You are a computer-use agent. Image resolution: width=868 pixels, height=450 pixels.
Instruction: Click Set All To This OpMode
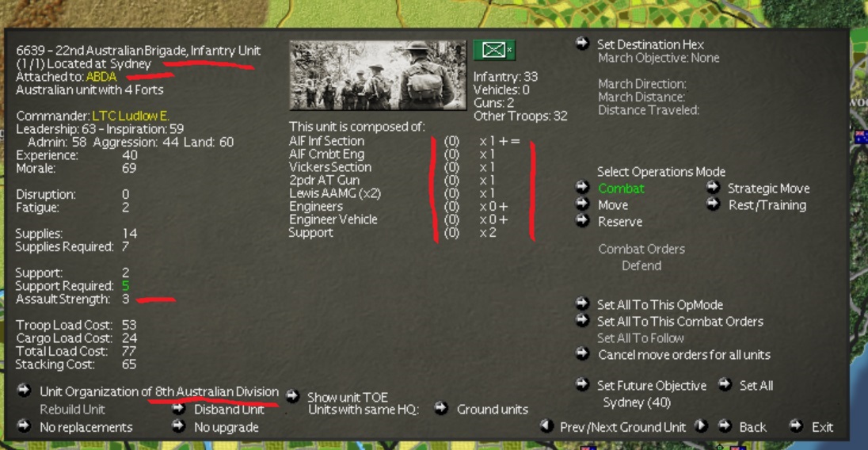coord(660,304)
